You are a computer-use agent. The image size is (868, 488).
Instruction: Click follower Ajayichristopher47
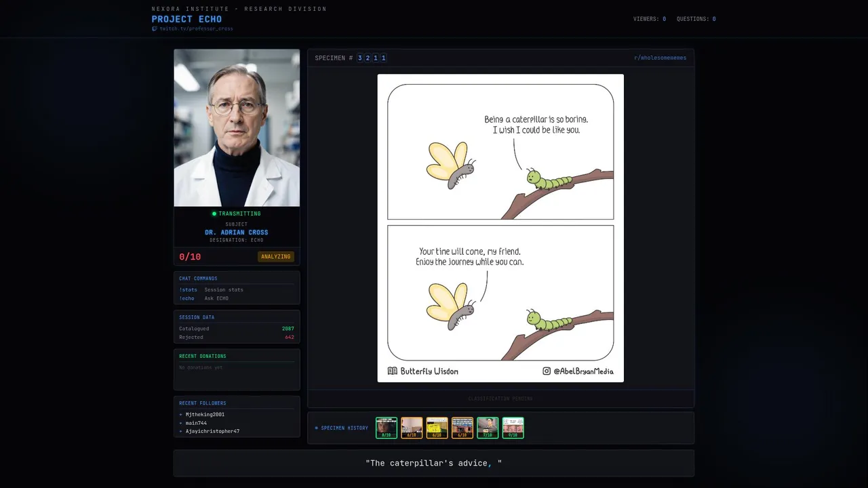(x=212, y=431)
